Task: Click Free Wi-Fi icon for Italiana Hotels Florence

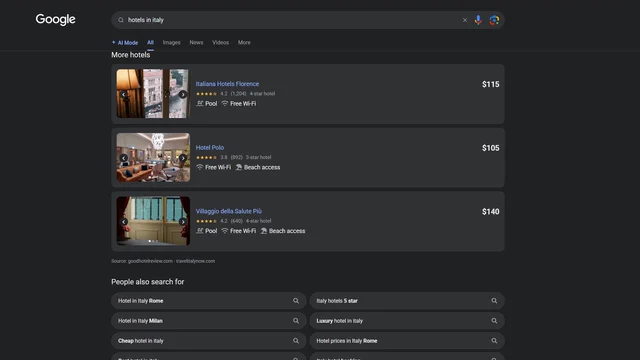Action: [x=225, y=104]
